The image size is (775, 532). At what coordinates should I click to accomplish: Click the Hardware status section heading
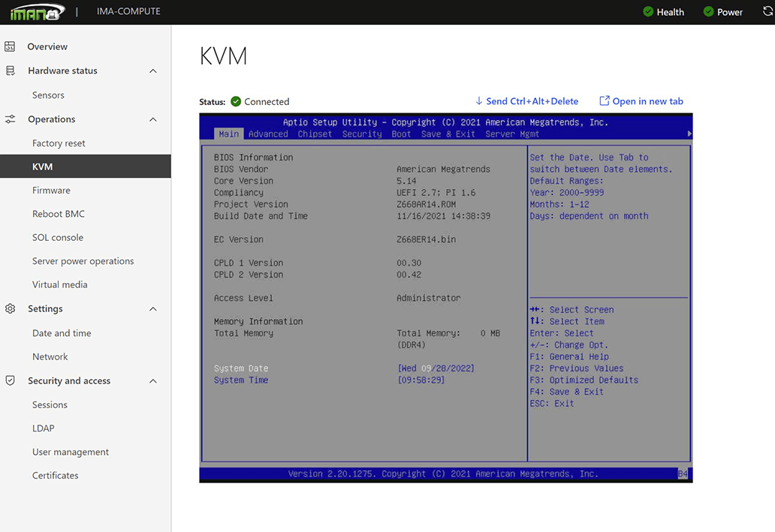[62, 71]
